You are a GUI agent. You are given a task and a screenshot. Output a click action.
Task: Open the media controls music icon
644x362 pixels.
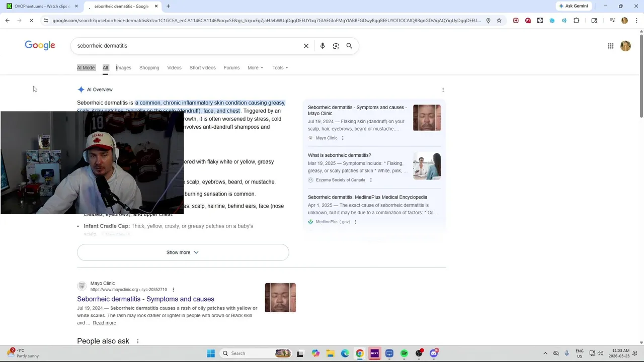click(x=612, y=21)
